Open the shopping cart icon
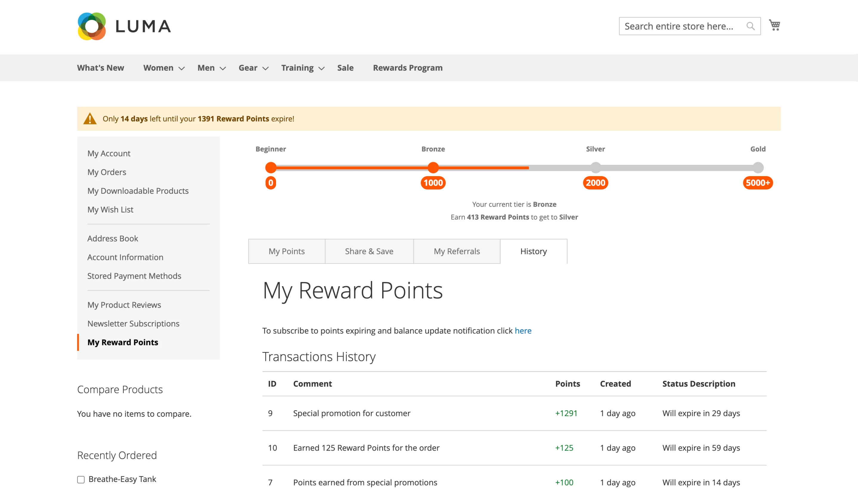The width and height of the screenshot is (858, 504). click(x=775, y=25)
